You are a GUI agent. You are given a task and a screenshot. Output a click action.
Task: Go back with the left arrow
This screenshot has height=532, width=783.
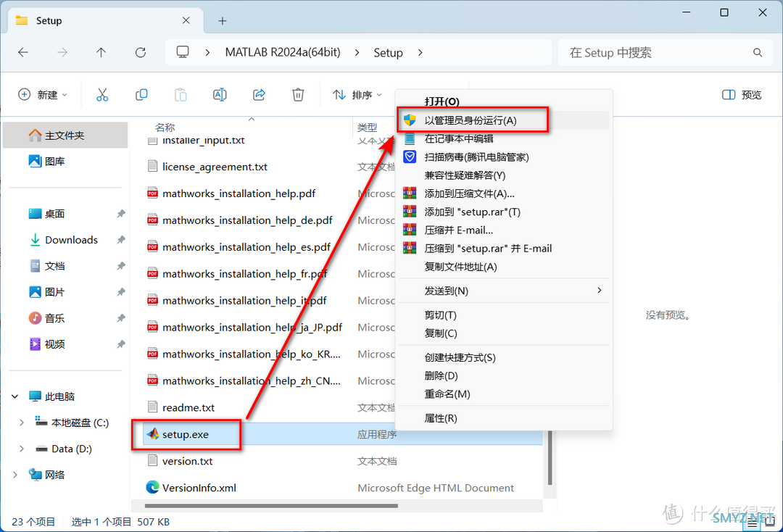(23, 52)
